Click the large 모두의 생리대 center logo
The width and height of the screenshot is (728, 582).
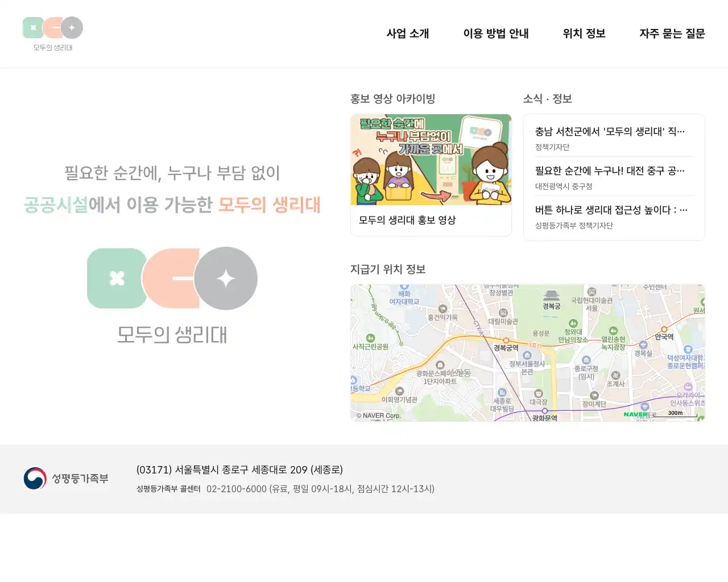tap(172, 296)
